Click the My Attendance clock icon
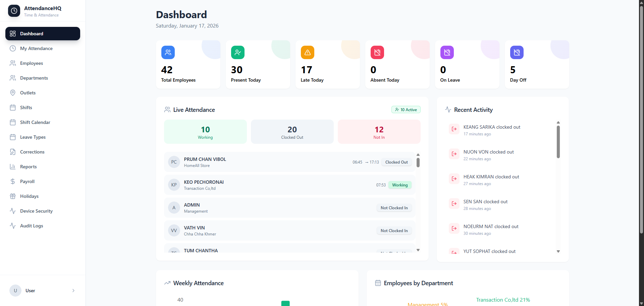644x306 pixels. coord(13,48)
